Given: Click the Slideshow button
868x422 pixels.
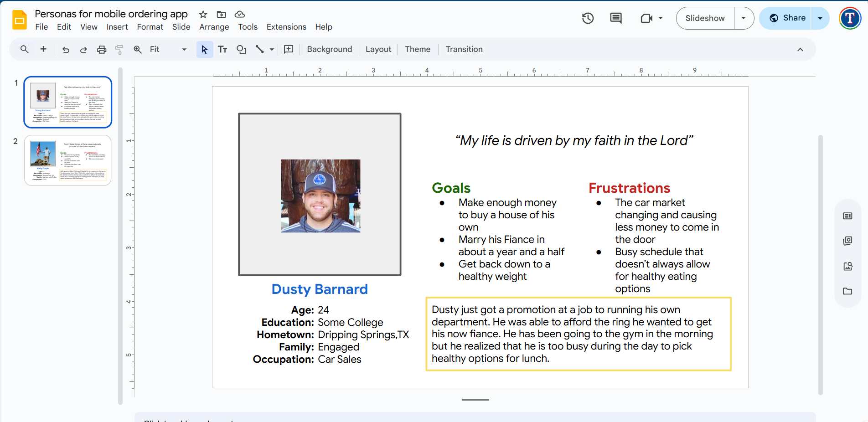Looking at the screenshot, I should 704,18.
